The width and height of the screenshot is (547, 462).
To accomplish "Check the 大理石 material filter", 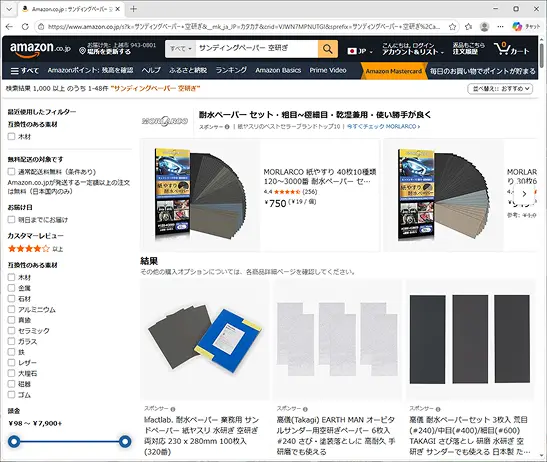I will click(x=12, y=373).
